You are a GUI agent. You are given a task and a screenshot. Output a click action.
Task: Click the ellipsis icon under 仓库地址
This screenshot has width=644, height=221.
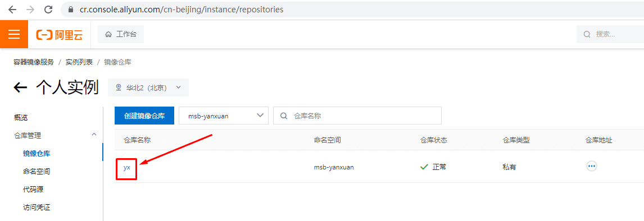tap(591, 166)
